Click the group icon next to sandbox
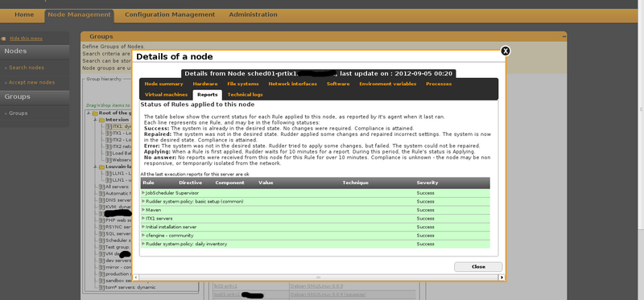Image resolution: width=644 pixels, height=300 pixels. [102, 281]
